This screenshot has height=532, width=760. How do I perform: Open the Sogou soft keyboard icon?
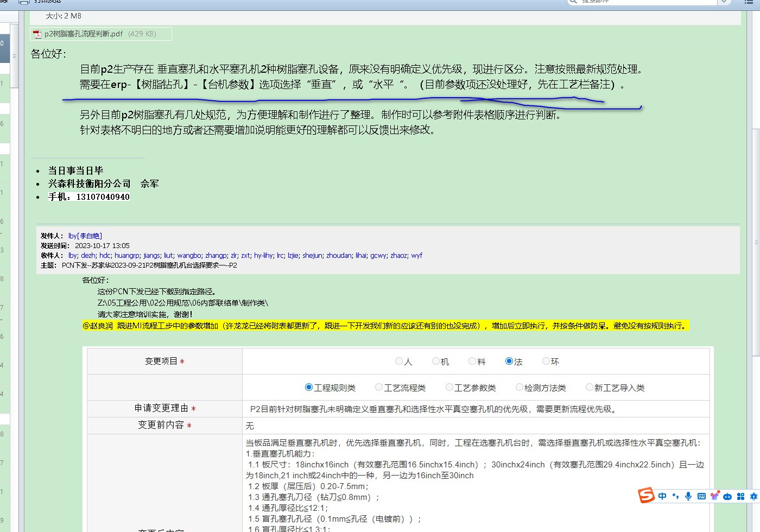point(701,496)
